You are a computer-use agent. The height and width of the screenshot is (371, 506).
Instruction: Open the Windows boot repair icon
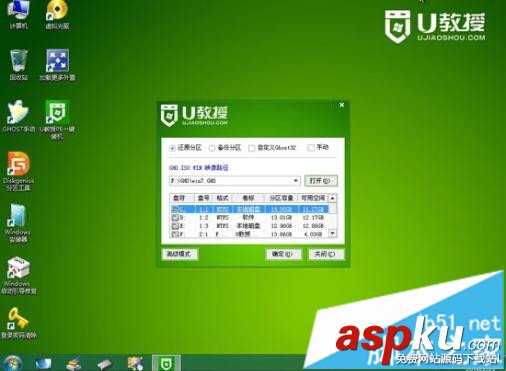tap(18, 275)
